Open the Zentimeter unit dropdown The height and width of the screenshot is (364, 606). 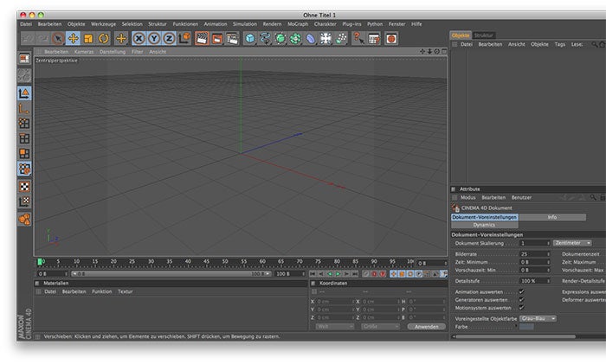pos(572,243)
